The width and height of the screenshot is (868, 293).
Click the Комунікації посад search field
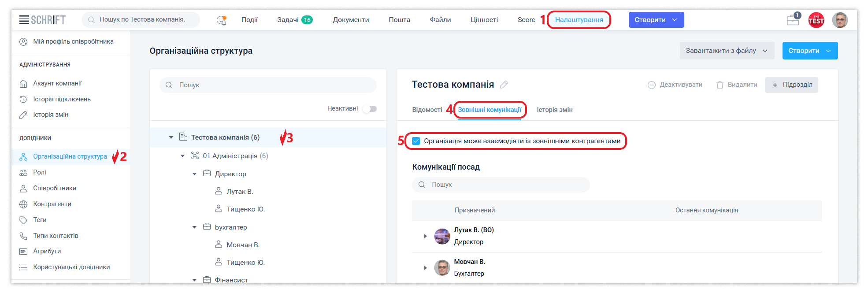pos(501,185)
